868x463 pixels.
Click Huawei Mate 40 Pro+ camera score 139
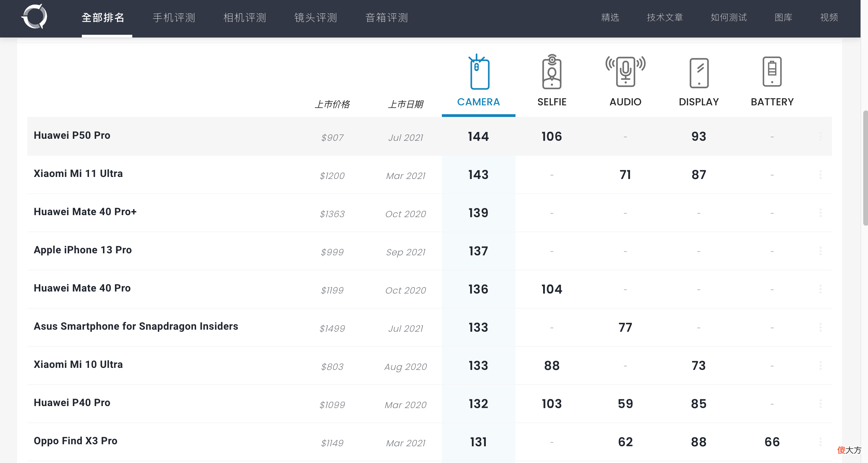click(x=478, y=213)
